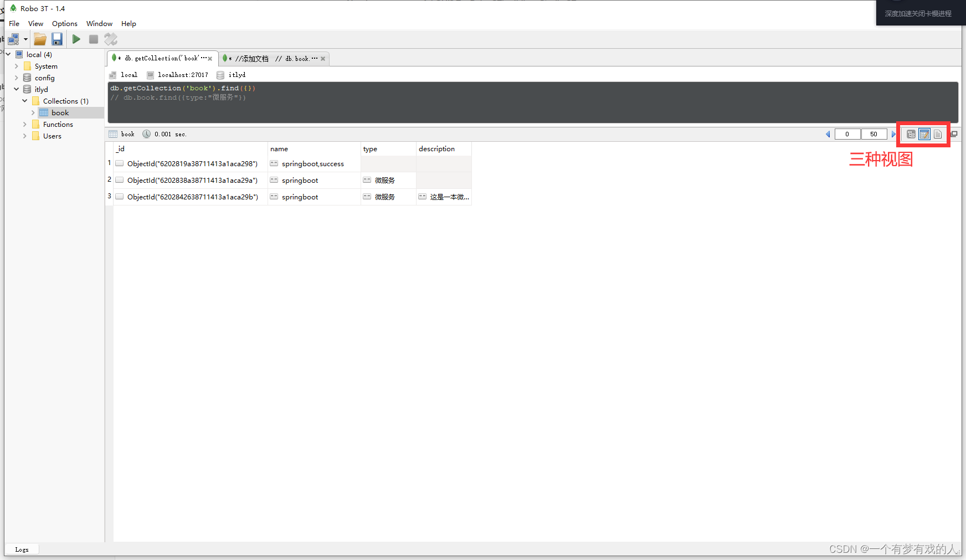Click the book collection icon in results bar
966x560 pixels.
(113, 134)
